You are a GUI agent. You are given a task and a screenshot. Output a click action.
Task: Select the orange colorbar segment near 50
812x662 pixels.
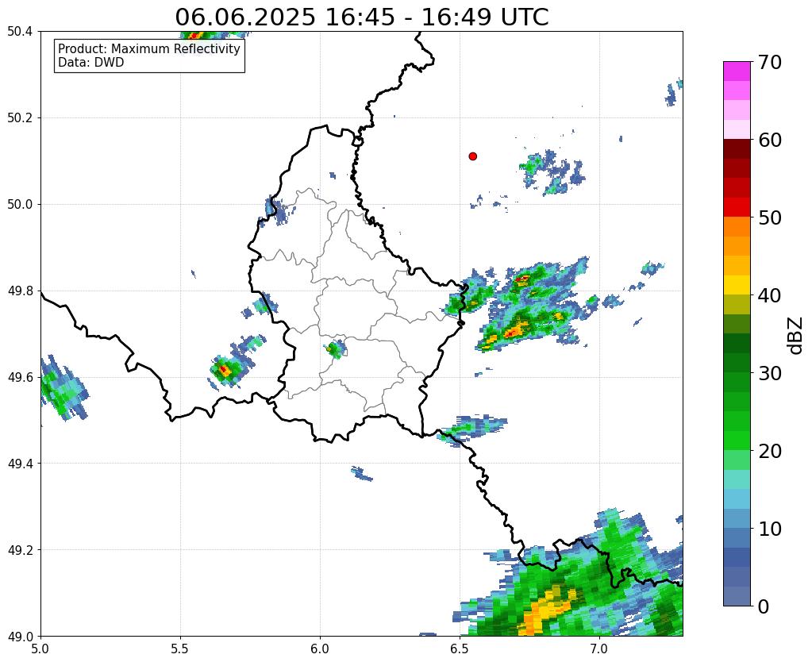click(x=737, y=226)
